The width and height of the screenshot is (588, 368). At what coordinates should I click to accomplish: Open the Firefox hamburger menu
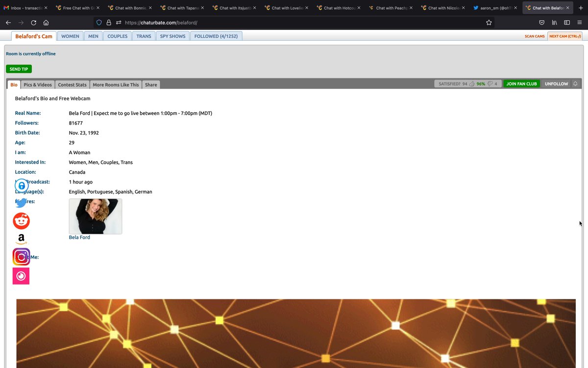(x=580, y=23)
